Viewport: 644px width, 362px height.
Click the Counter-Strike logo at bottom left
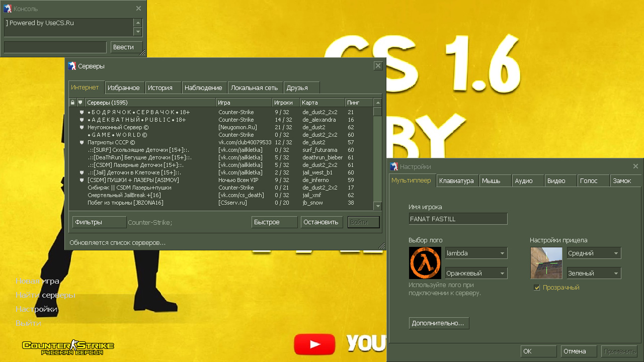(x=68, y=347)
